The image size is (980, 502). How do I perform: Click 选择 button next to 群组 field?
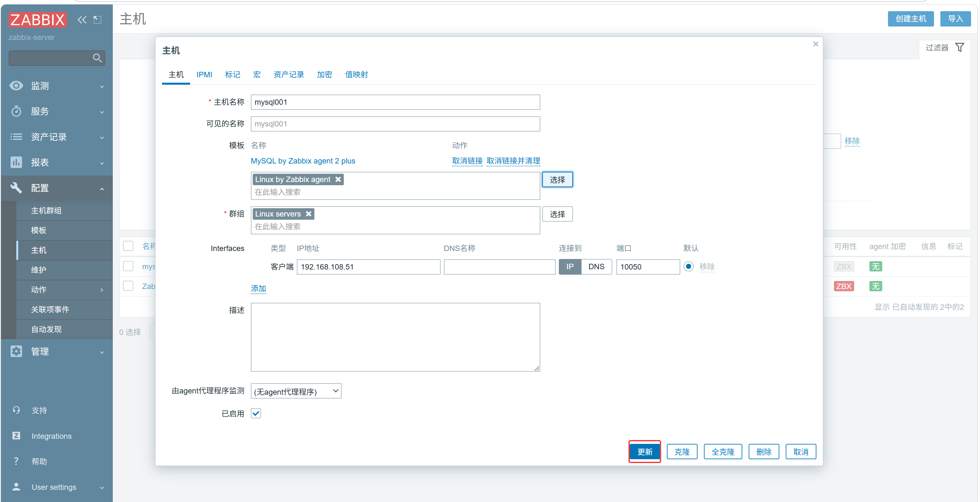pos(557,214)
